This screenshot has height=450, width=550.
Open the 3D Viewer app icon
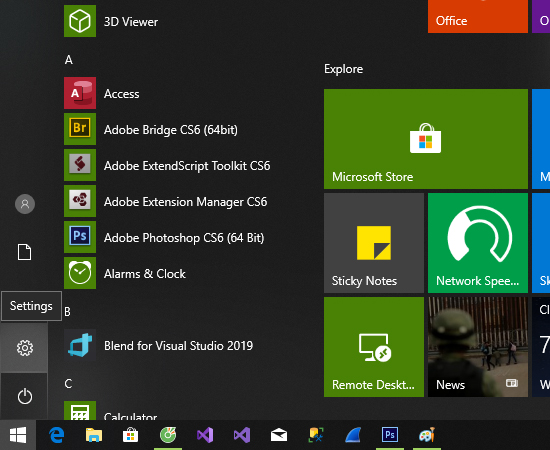tap(80, 21)
